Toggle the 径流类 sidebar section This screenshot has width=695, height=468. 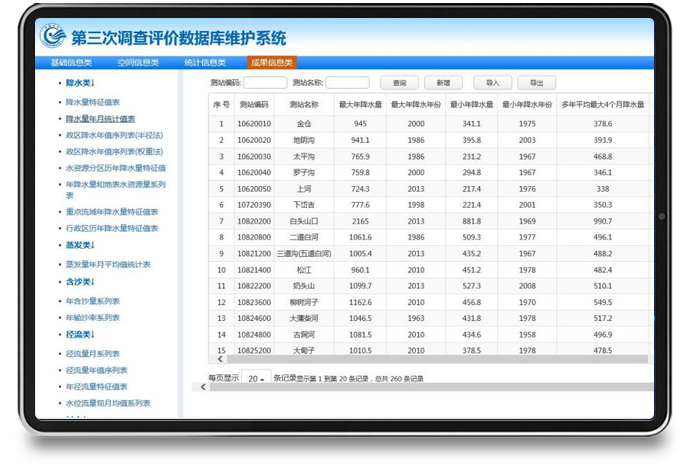click(80, 335)
